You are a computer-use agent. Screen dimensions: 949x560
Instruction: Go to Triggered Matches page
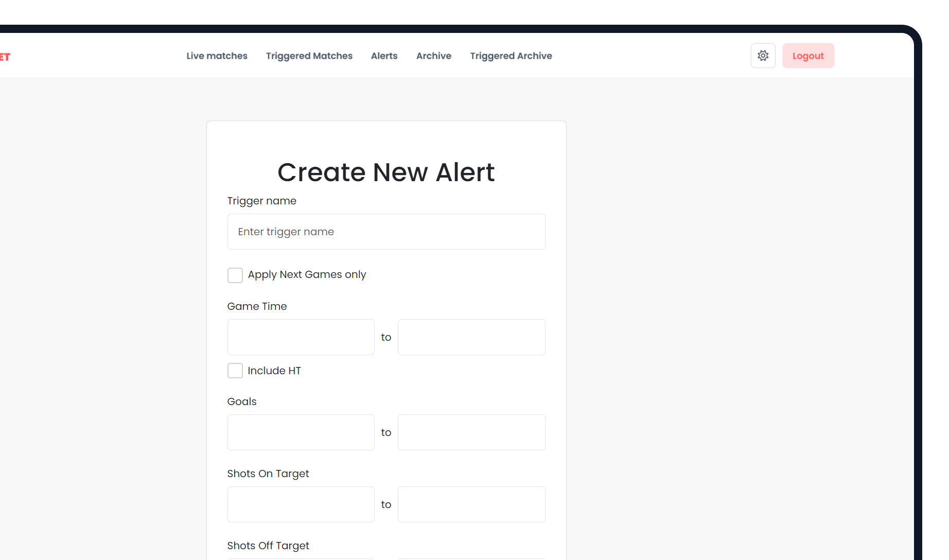(309, 56)
